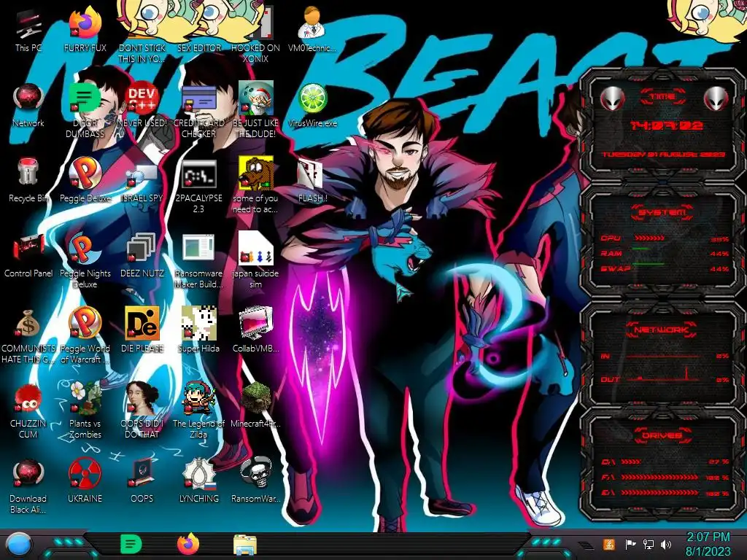Open the BE JUST LIKE THE DUDE! icon

pyautogui.click(x=256, y=111)
